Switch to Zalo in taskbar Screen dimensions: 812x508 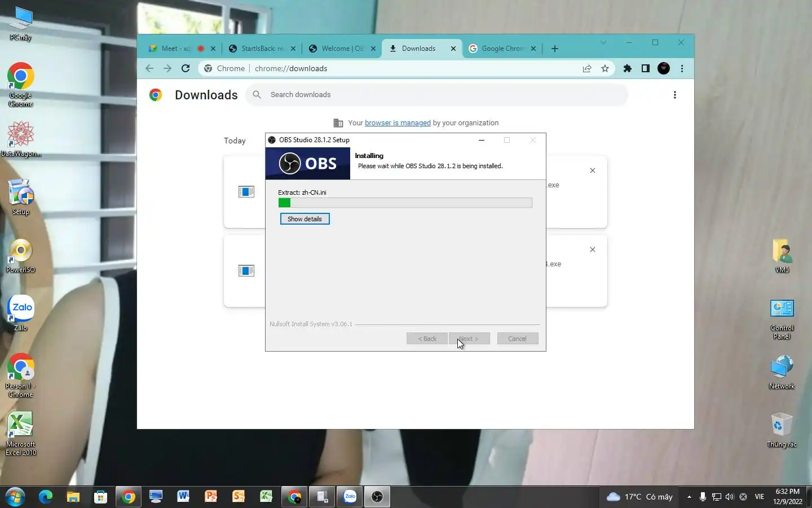(x=350, y=497)
